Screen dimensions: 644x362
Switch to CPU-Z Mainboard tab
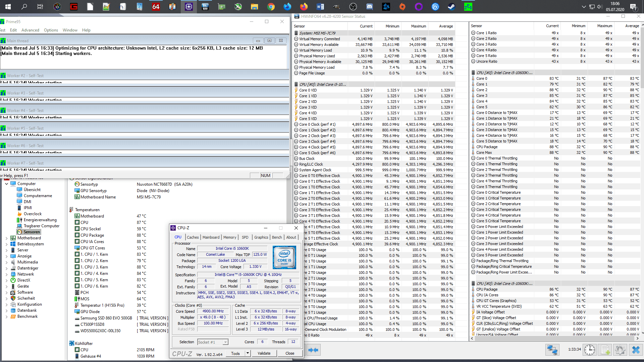coord(211,237)
